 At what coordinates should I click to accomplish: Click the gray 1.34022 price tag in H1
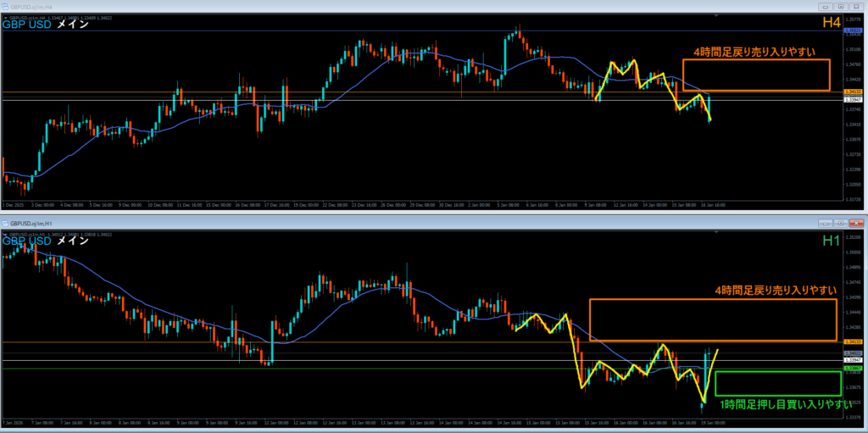pos(853,353)
